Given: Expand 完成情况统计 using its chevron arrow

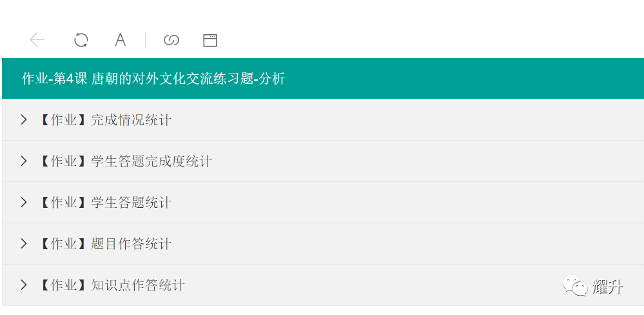Looking at the screenshot, I should [24, 119].
